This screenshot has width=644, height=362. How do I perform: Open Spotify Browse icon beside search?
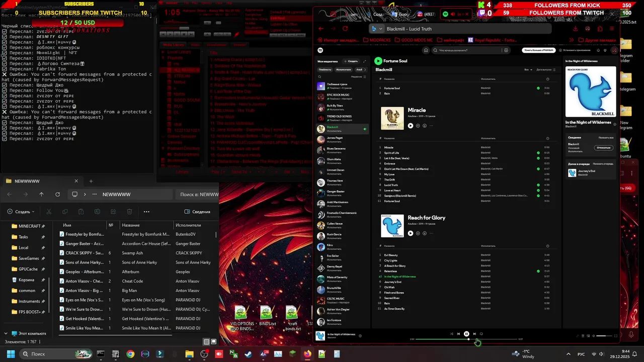click(x=506, y=50)
